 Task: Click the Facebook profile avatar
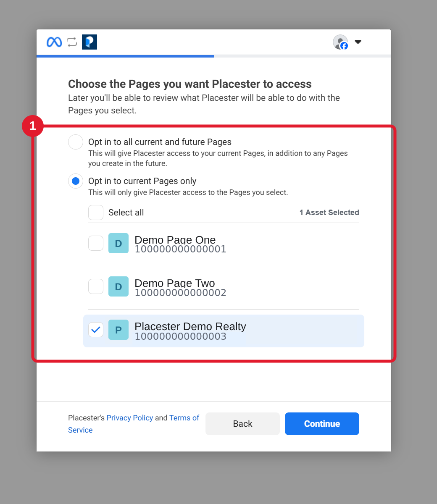[x=340, y=42]
